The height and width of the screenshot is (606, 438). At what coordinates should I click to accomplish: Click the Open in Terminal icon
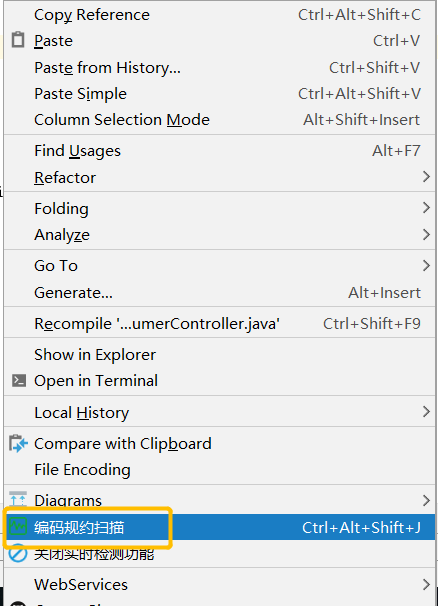pos(19,381)
